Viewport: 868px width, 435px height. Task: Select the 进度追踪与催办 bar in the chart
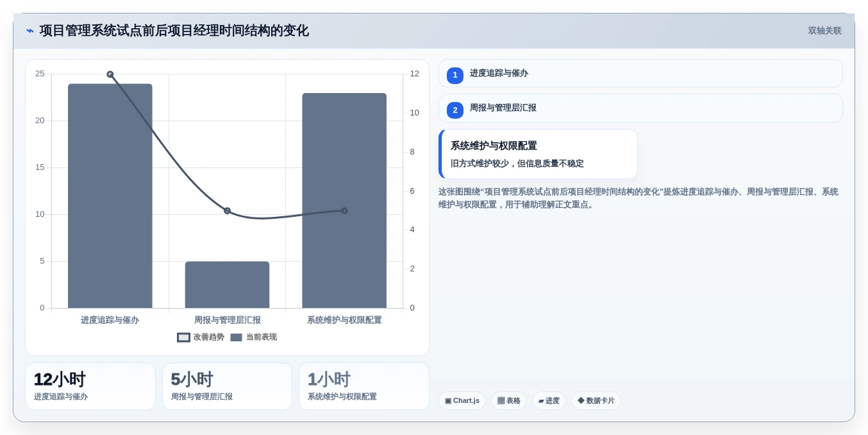pos(110,196)
